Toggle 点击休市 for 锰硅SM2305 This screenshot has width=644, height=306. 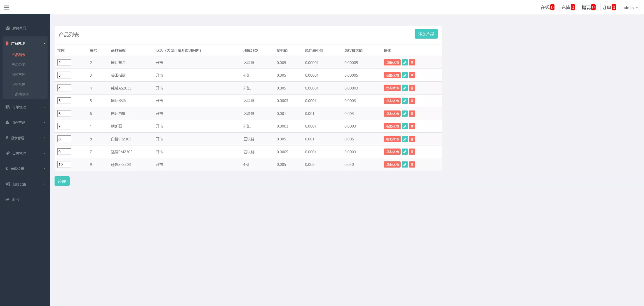coord(392,152)
